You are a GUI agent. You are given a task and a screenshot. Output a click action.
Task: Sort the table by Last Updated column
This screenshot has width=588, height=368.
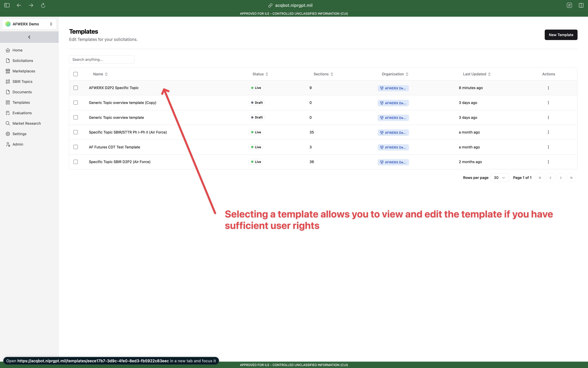coord(477,74)
